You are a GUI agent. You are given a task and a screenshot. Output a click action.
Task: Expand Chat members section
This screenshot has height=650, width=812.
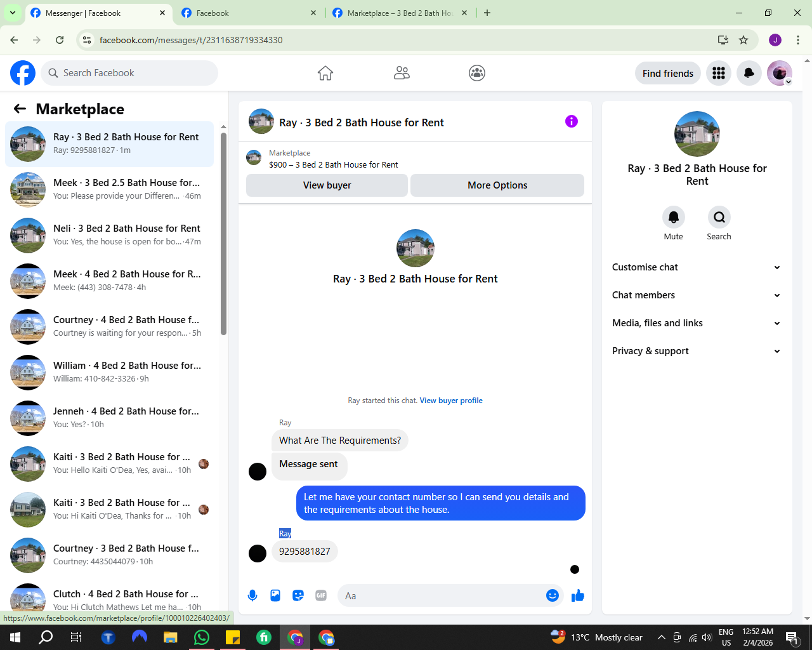pyautogui.click(x=696, y=295)
